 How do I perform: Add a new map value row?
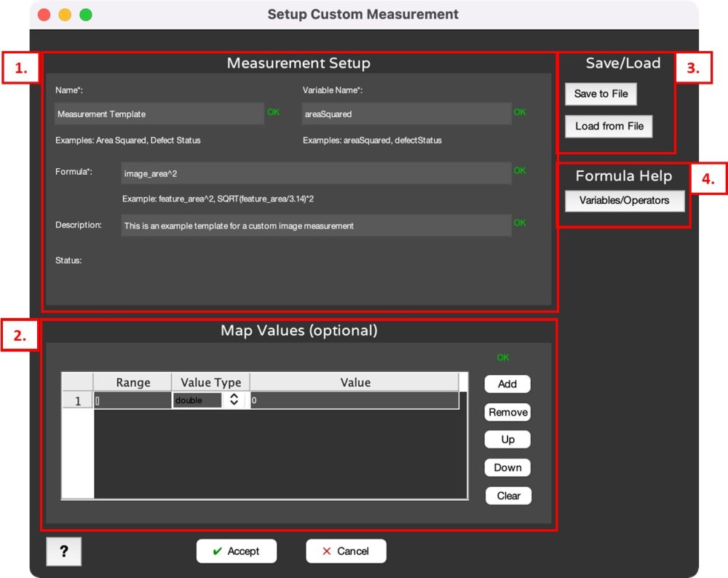507,384
